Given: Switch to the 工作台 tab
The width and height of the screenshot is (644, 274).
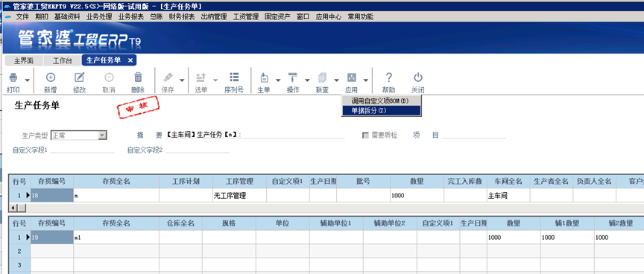Looking at the screenshot, I should coord(63,61).
